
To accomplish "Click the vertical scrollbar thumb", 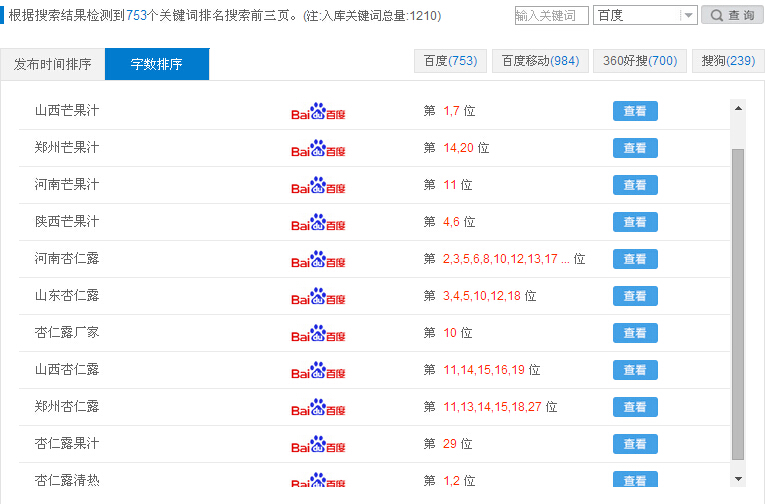I will pyautogui.click(x=738, y=304).
